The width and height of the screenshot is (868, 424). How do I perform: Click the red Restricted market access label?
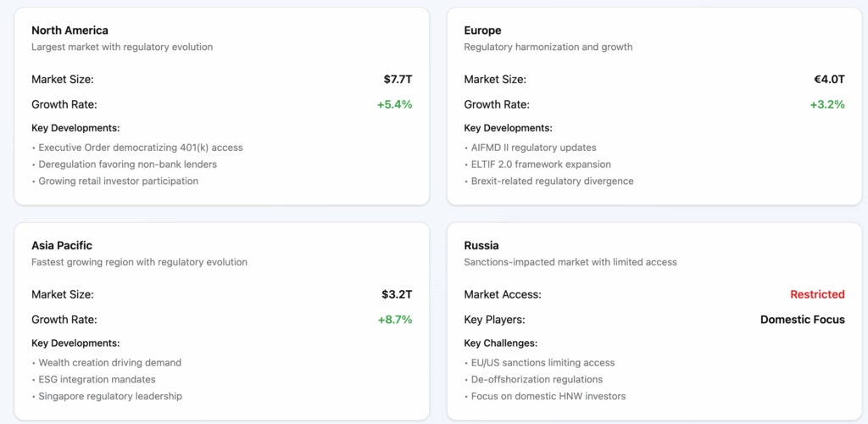pos(818,294)
